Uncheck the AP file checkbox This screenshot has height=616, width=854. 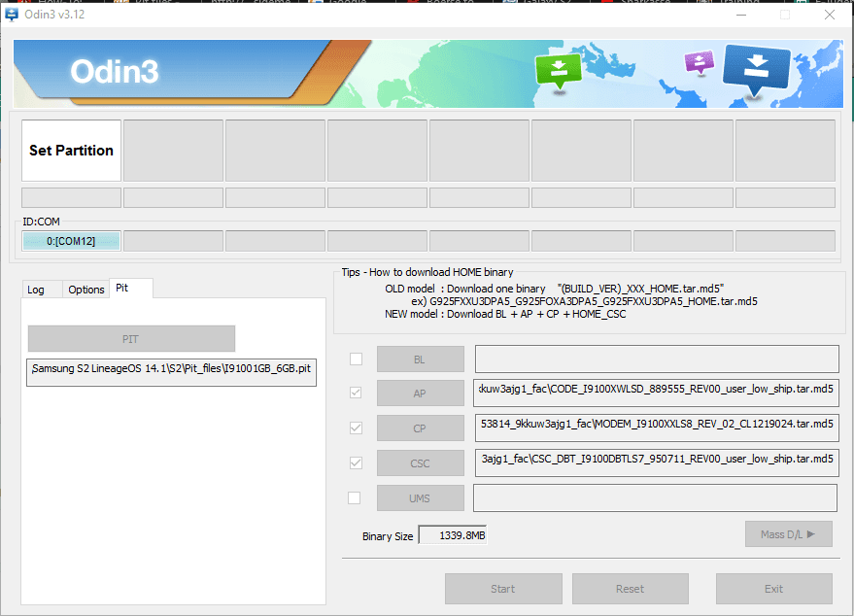pyautogui.click(x=356, y=393)
